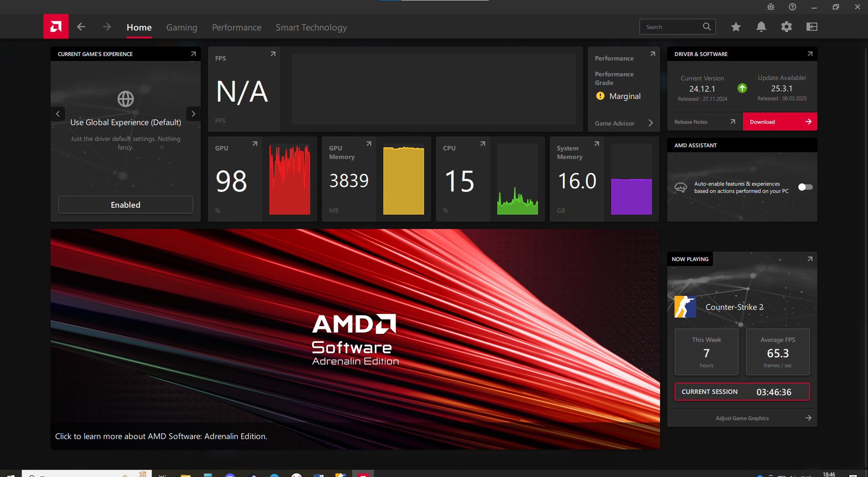The height and width of the screenshot is (477, 868).
Task: Click the Use Global Experience (Default) label
Action: 126,122
